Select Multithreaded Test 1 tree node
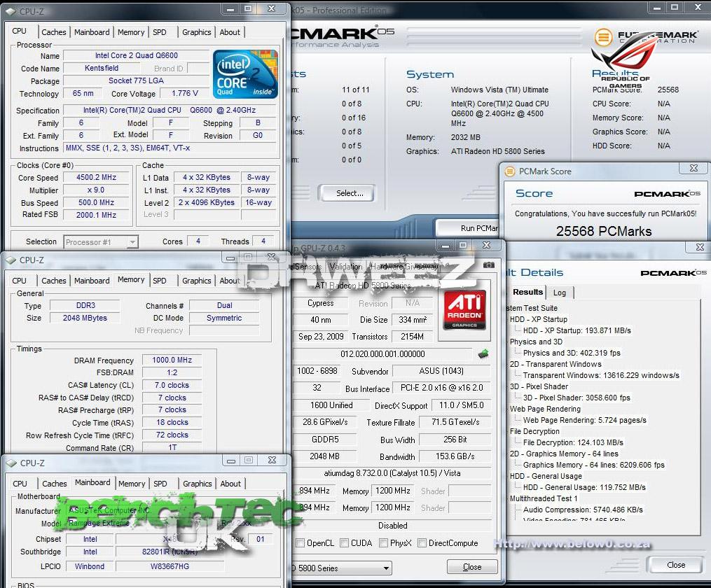The width and height of the screenshot is (711, 588). pyautogui.click(x=543, y=498)
